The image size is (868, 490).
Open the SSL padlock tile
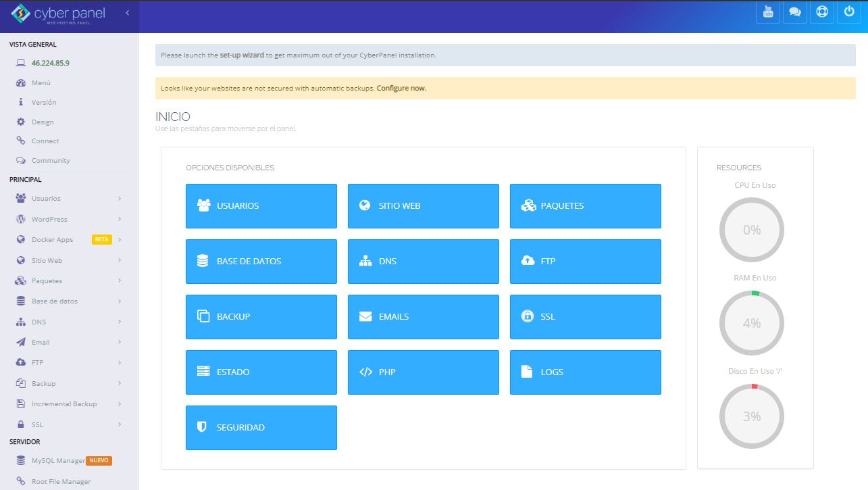point(529,316)
